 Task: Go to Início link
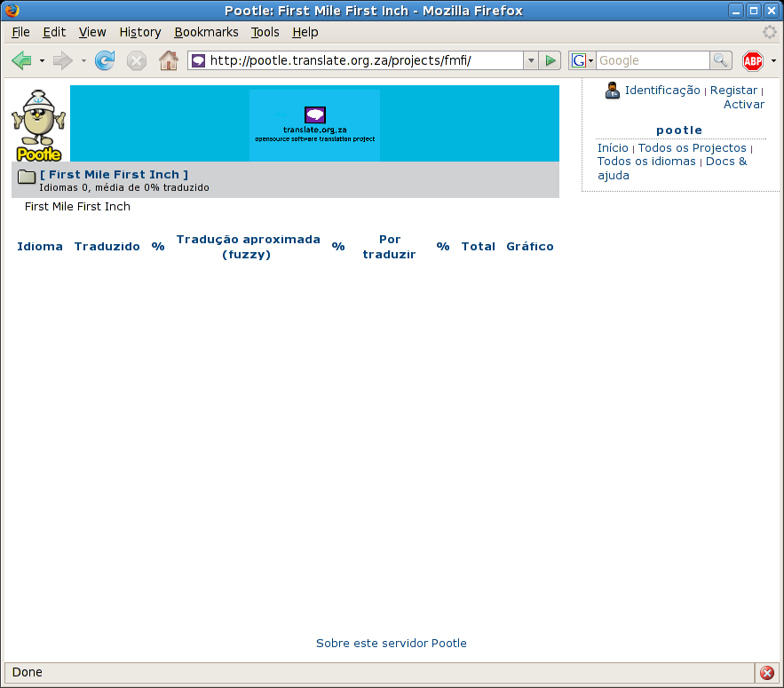[x=613, y=148]
